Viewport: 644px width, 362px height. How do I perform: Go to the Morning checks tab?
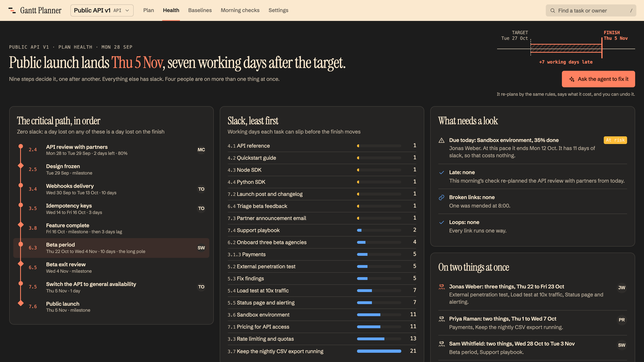(240, 10)
